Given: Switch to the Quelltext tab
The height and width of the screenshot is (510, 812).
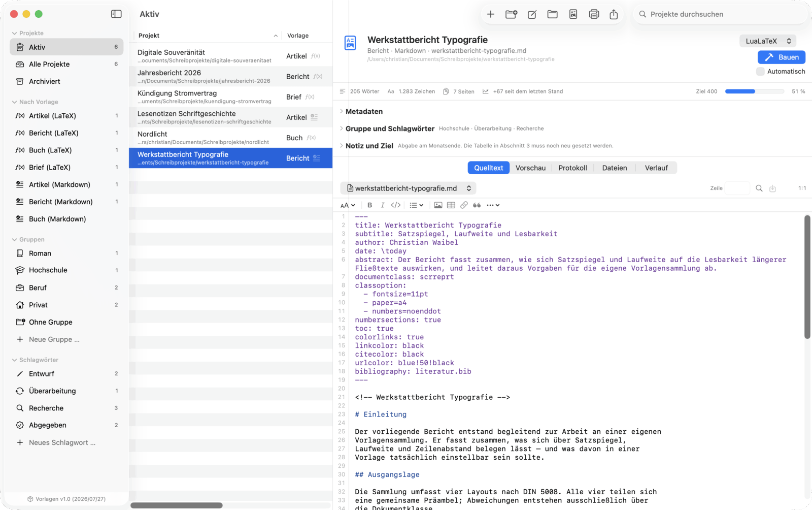Looking at the screenshot, I should pyautogui.click(x=488, y=168).
